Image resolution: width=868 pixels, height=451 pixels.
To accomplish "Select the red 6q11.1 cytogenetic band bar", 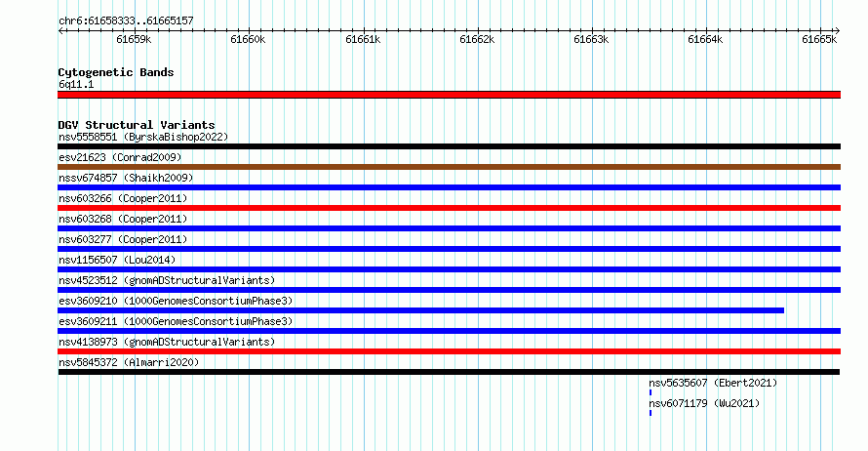I will click(x=449, y=96).
